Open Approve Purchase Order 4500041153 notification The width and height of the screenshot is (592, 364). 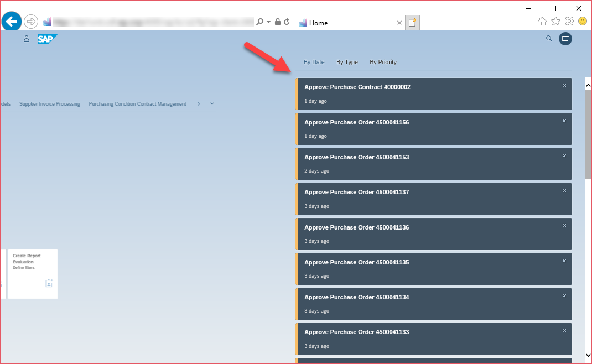point(434,164)
